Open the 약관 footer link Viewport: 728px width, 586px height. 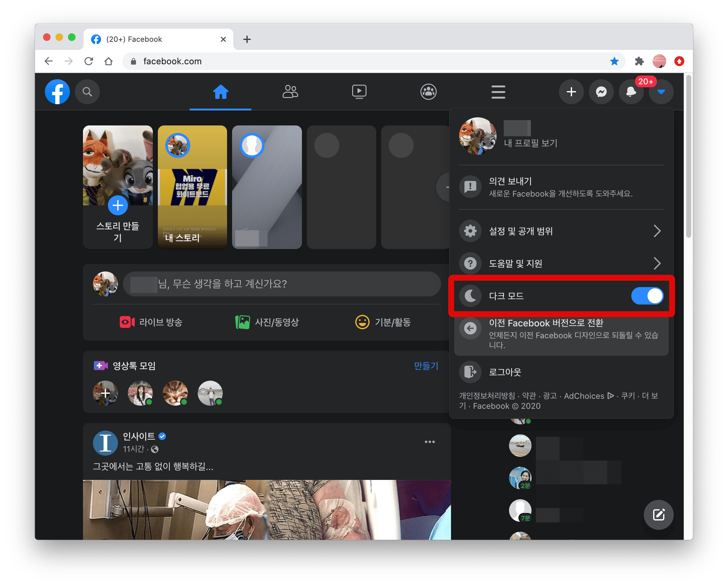pos(529,396)
